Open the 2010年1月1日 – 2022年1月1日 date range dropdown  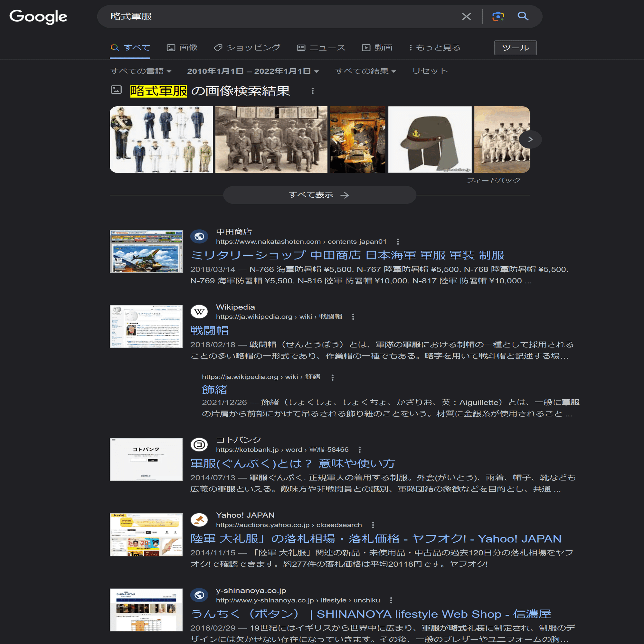[253, 71]
